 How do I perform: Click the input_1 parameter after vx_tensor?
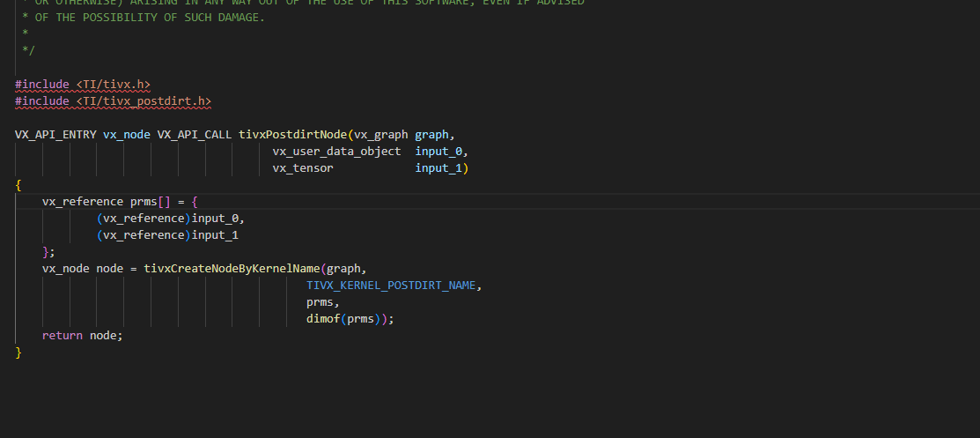tap(438, 168)
